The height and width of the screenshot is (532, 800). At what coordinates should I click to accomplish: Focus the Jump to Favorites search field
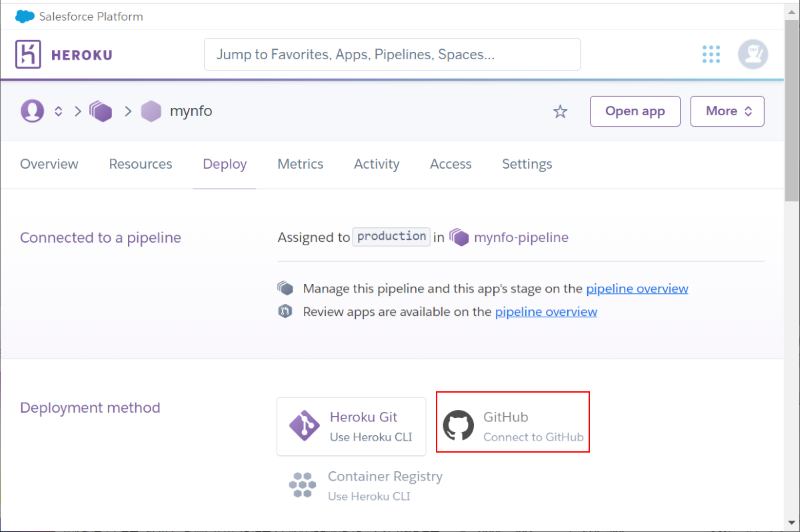click(392, 55)
